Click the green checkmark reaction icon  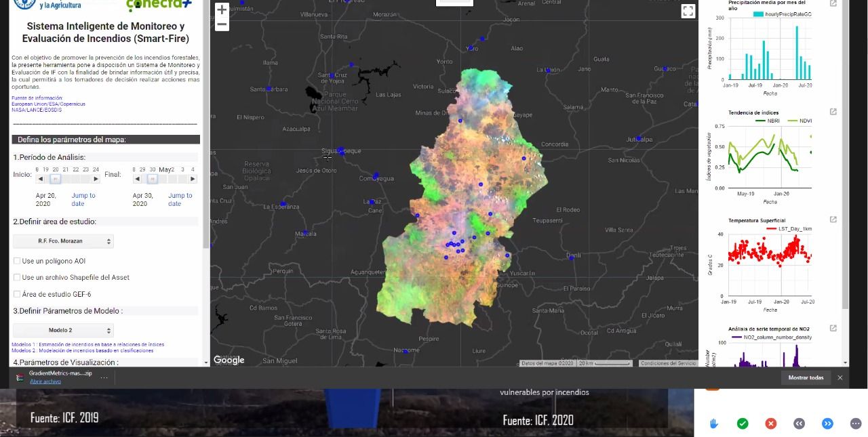pos(743,423)
